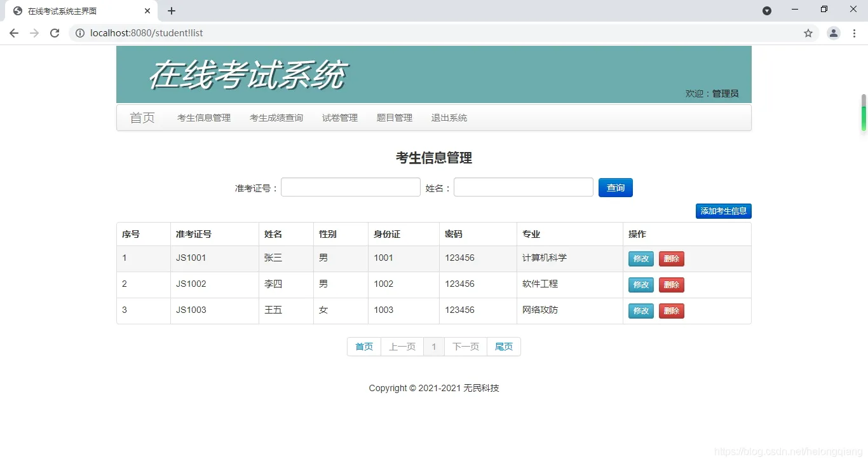The height and width of the screenshot is (463, 868).
Task: Click 删除 for student 王五
Action: click(x=672, y=311)
